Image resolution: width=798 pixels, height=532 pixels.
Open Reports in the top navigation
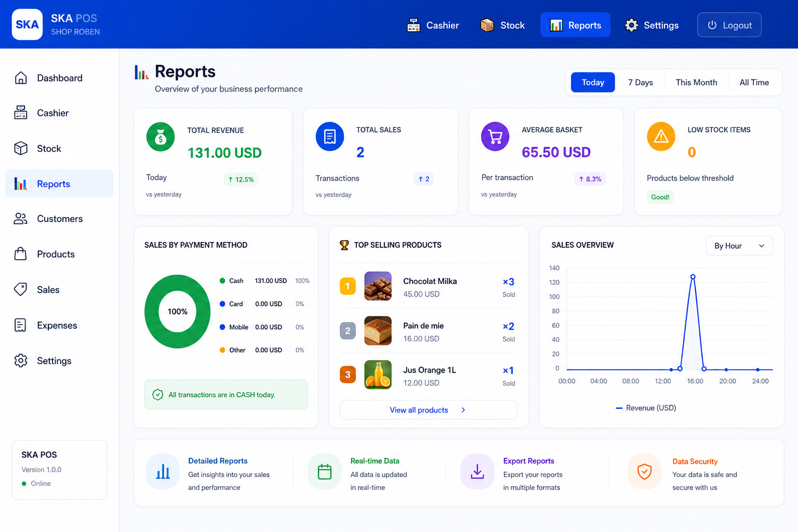coord(575,25)
